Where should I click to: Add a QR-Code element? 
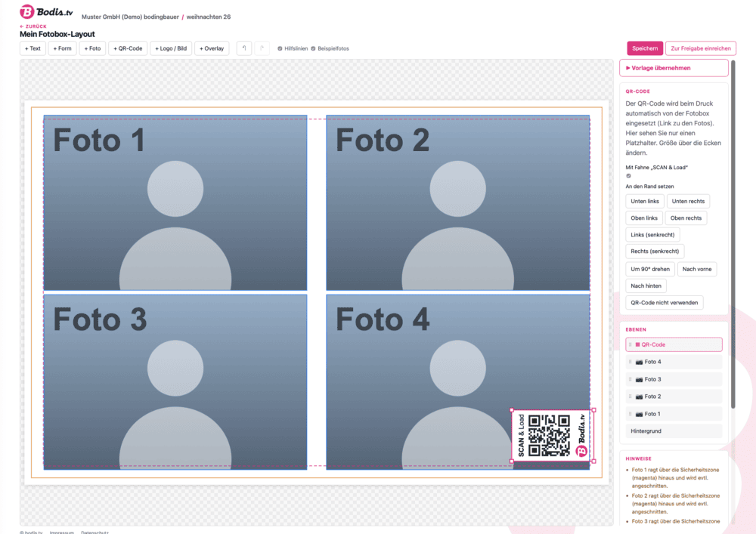128,48
